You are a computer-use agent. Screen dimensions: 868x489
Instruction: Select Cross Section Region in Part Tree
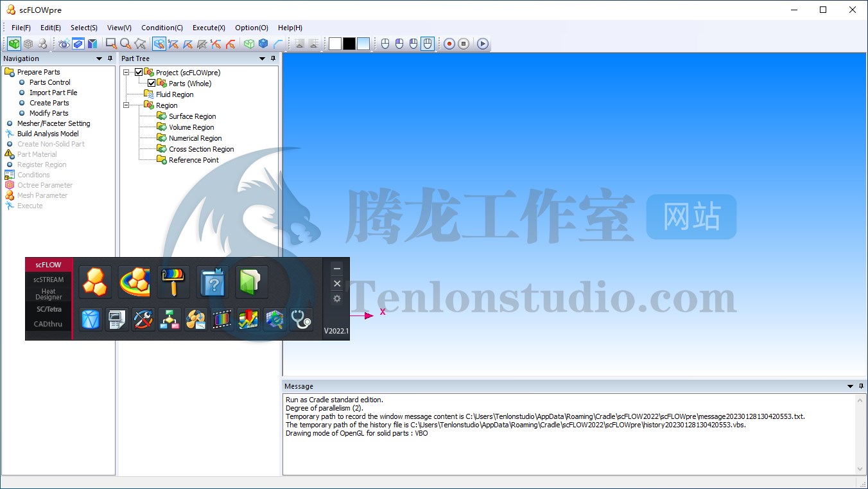coord(201,149)
